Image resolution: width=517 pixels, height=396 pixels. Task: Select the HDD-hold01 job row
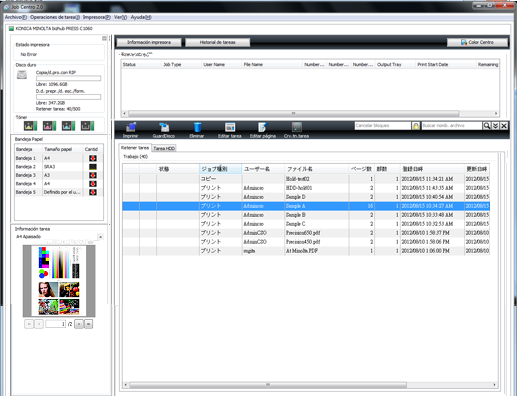[x=306, y=188]
